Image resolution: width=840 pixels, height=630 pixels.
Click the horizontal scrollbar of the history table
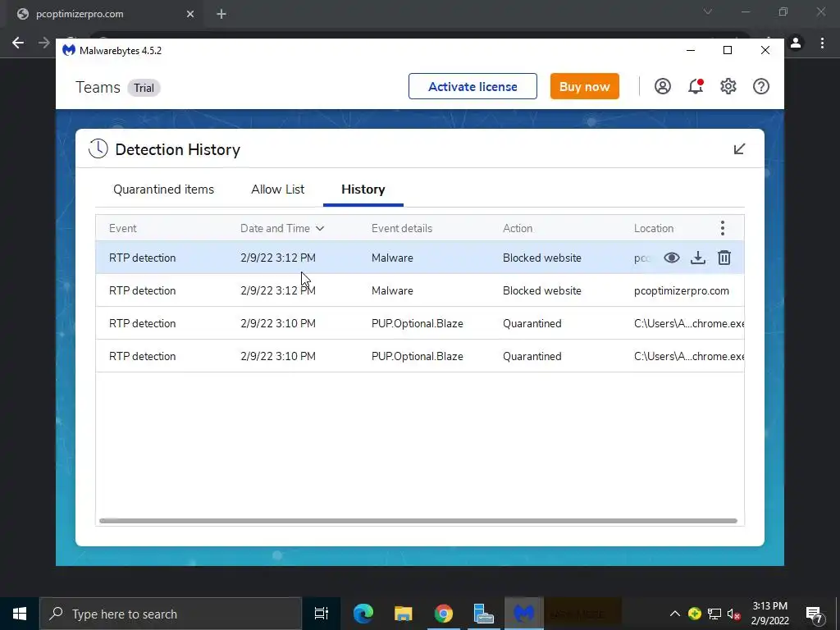click(x=418, y=521)
